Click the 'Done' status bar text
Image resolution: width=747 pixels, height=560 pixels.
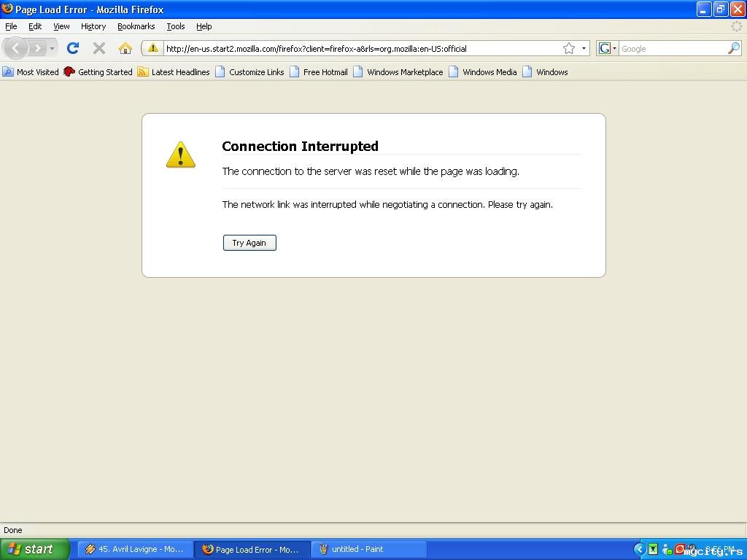(x=13, y=530)
